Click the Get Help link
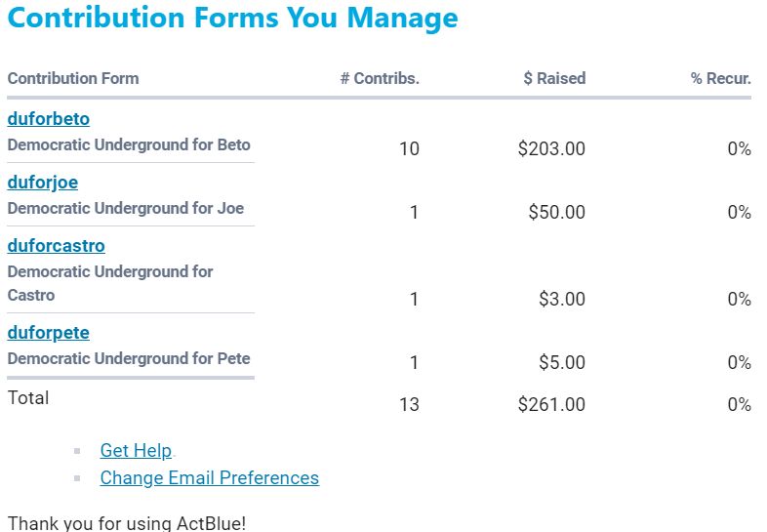 pos(136,451)
